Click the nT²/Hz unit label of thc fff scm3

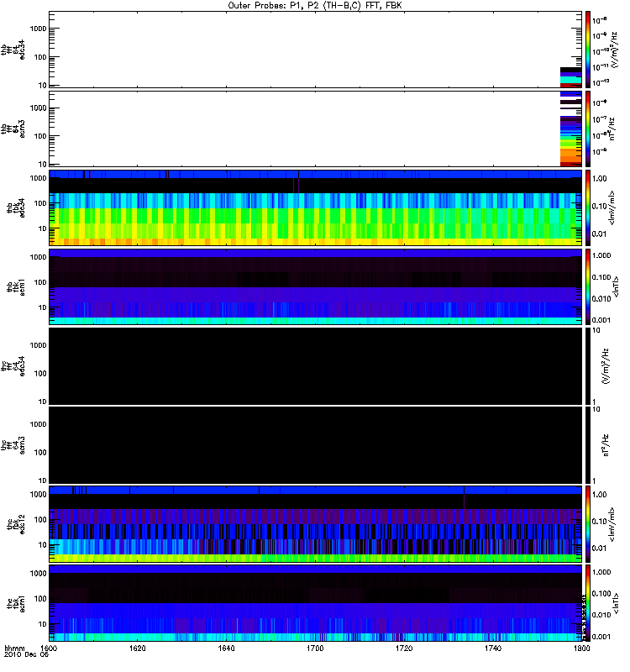[x=606, y=445]
